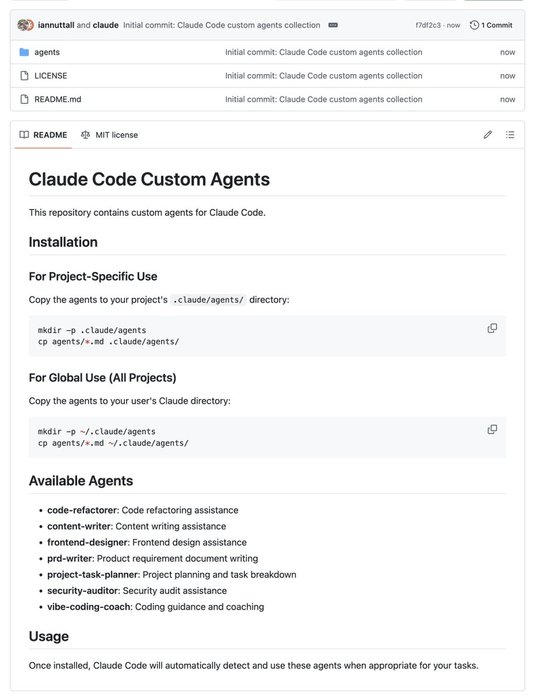Expand the commit message ellipsis button

[333, 25]
